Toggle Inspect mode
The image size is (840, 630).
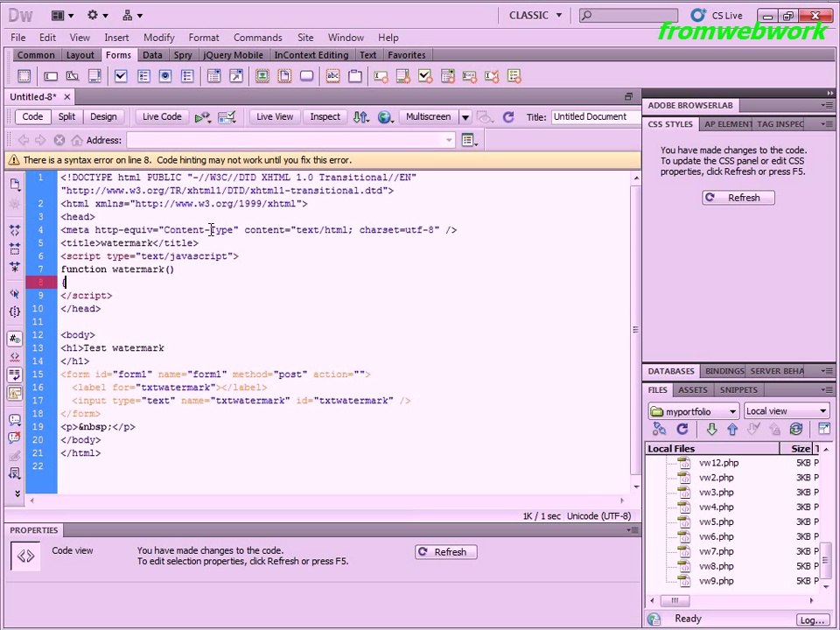coord(325,116)
